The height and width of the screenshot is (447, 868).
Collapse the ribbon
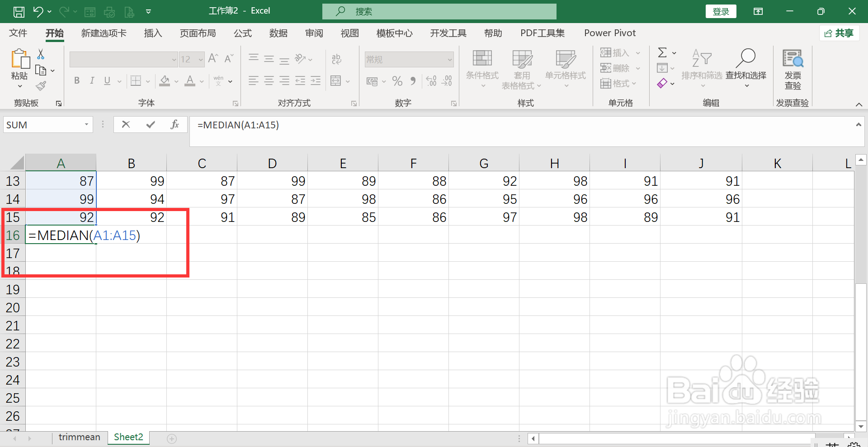859,104
